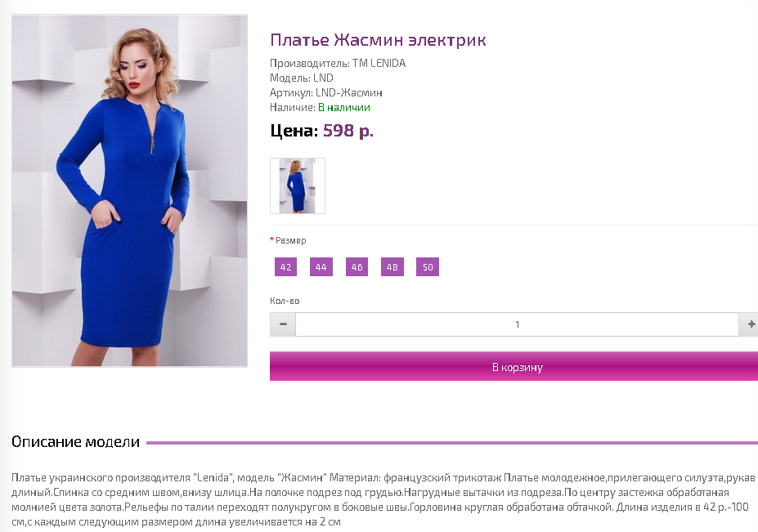Click the В наличии availability status

343,107
